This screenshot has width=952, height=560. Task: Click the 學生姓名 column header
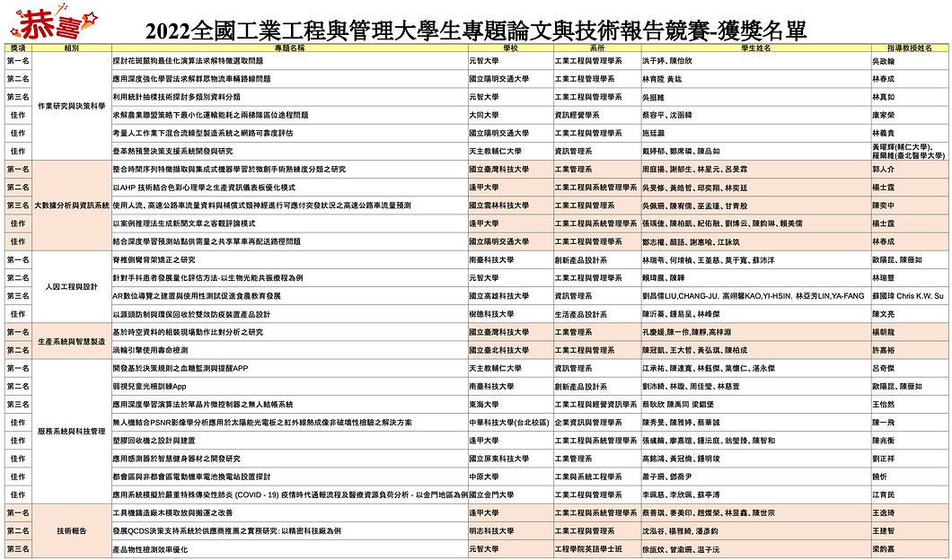(755, 48)
